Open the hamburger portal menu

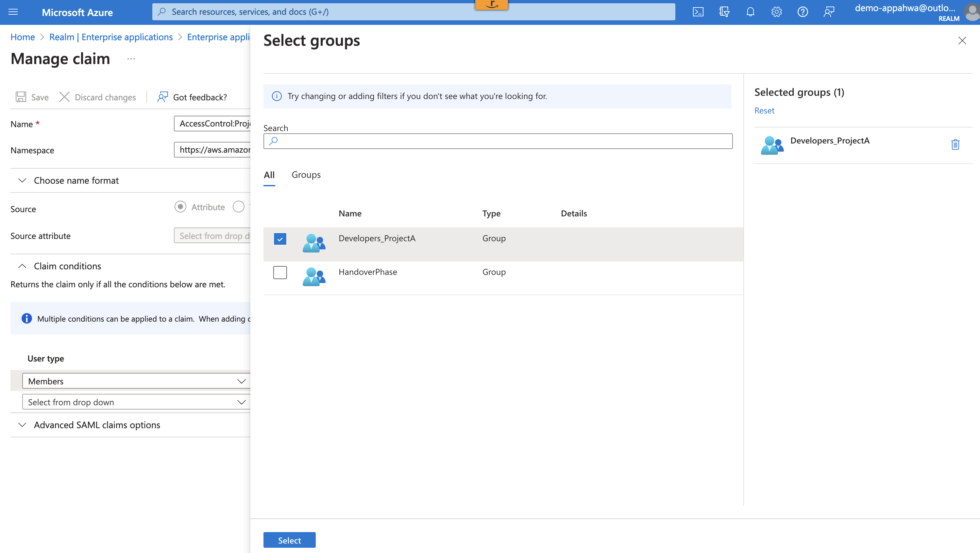click(x=13, y=12)
